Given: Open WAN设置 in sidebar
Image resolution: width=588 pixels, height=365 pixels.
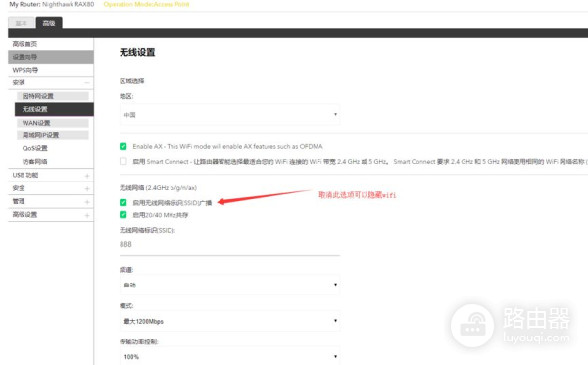Looking at the screenshot, I should (x=53, y=123).
